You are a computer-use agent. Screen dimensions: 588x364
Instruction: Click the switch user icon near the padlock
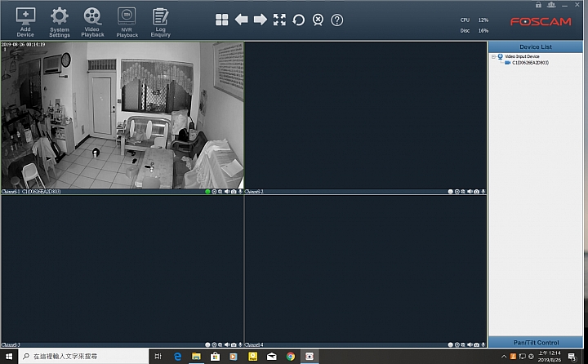click(x=551, y=5)
